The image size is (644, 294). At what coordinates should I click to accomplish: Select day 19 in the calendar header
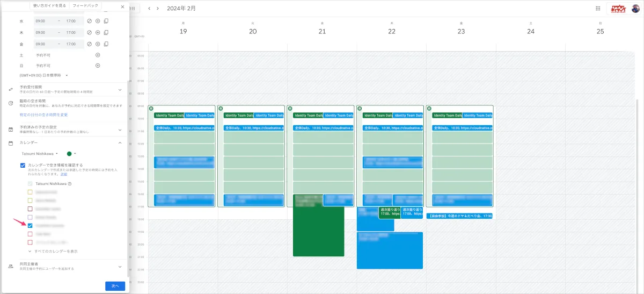[183, 32]
